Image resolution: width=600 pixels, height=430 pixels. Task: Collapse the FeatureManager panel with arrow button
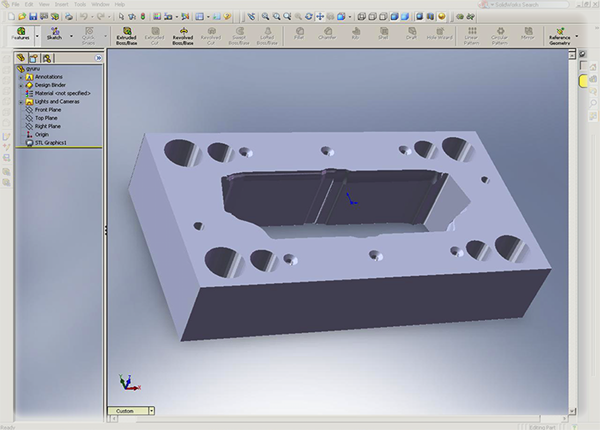click(x=99, y=59)
